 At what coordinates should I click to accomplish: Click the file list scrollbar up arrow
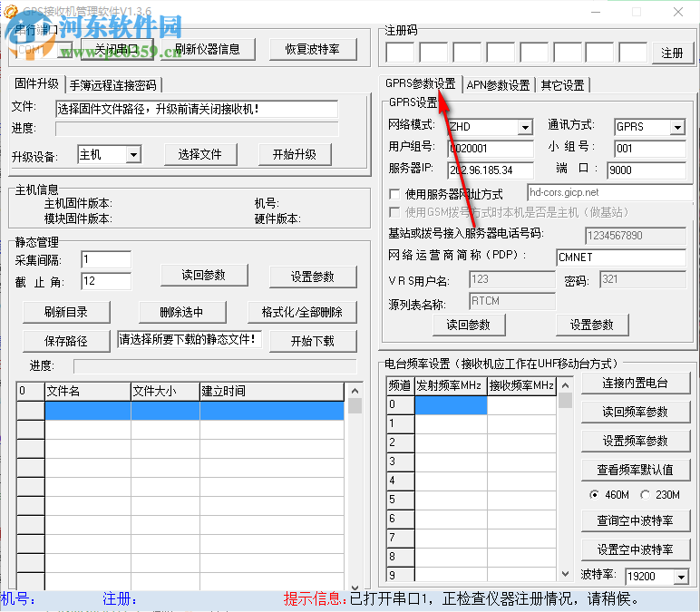pos(355,391)
